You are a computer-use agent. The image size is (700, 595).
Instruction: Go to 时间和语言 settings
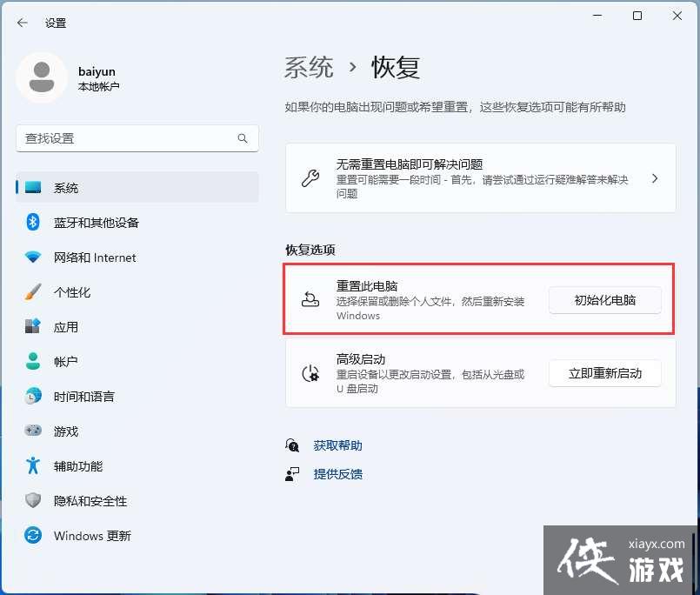[83, 397]
